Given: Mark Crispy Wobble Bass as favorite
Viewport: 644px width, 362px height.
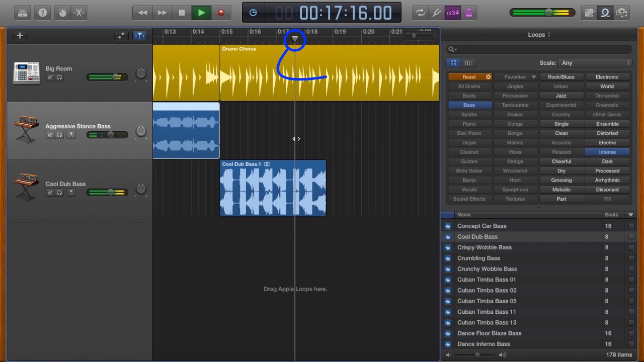Looking at the screenshot, I should tap(631, 247).
